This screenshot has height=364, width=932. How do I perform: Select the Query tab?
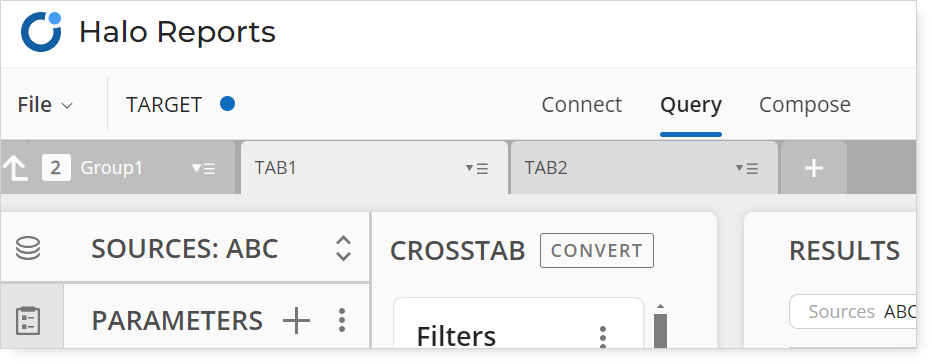click(x=691, y=105)
